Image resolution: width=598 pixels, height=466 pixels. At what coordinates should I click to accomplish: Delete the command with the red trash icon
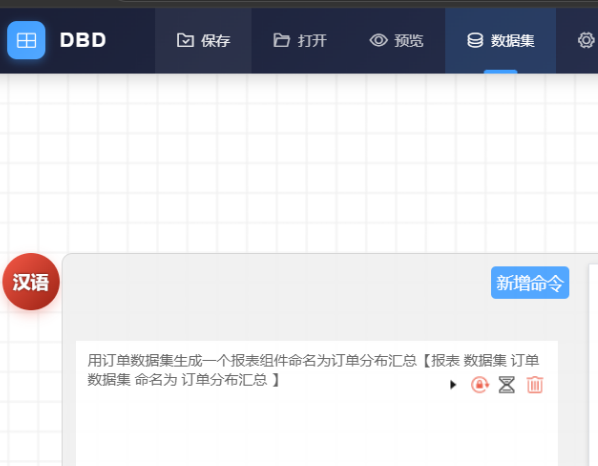pos(535,384)
